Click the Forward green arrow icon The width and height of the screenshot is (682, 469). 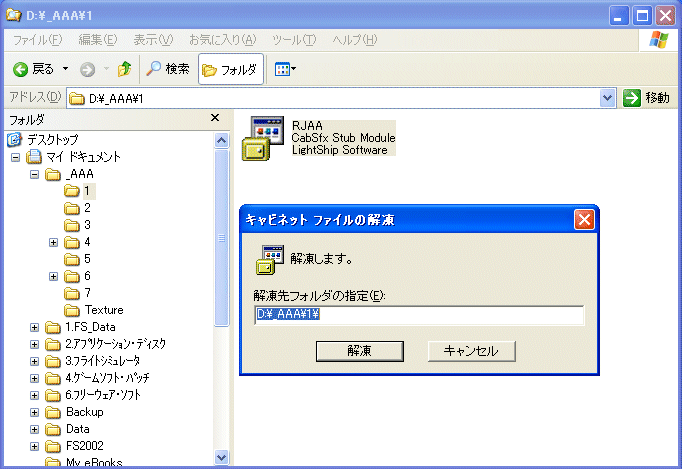click(x=87, y=70)
